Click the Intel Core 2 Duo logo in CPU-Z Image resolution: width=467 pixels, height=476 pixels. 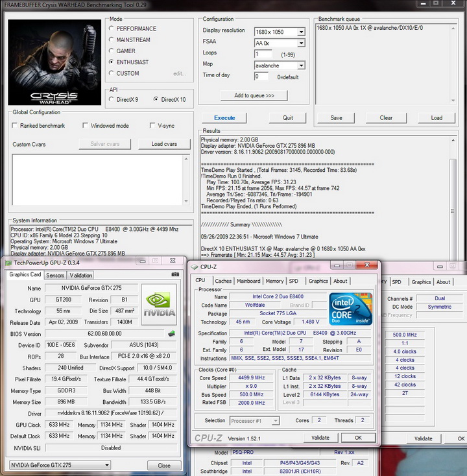coord(350,309)
